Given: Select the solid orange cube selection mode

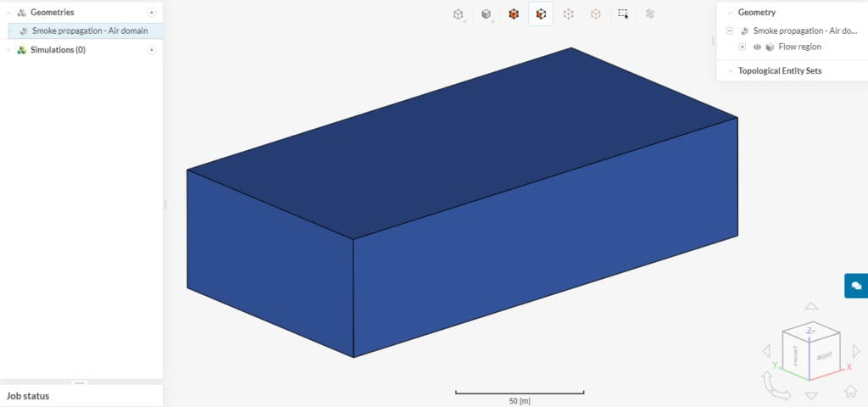Looking at the screenshot, I should 514,14.
